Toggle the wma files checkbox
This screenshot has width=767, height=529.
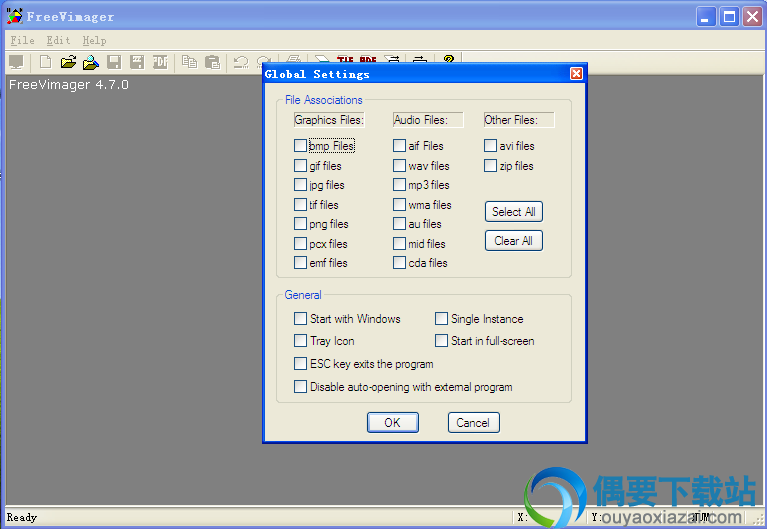[x=399, y=204]
